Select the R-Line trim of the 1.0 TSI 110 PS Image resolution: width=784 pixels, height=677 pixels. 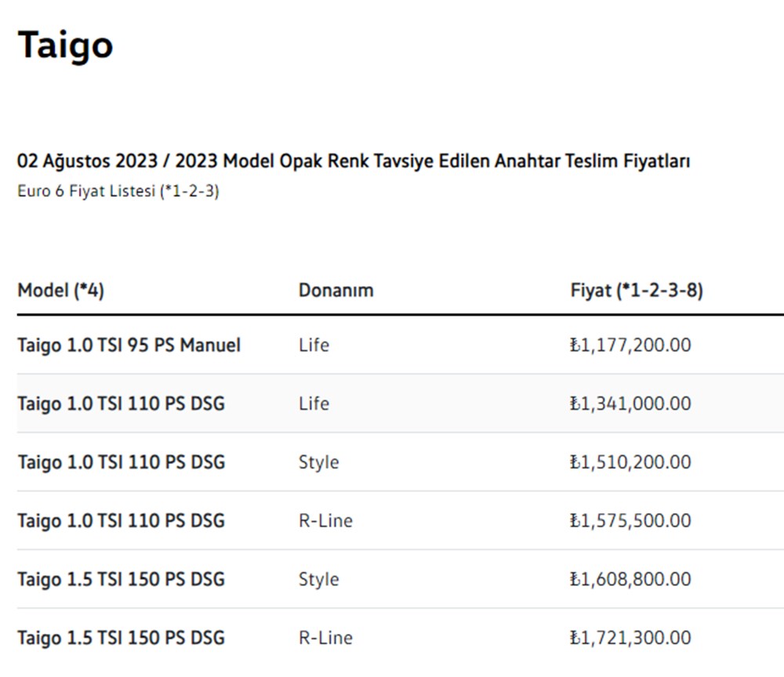point(325,521)
